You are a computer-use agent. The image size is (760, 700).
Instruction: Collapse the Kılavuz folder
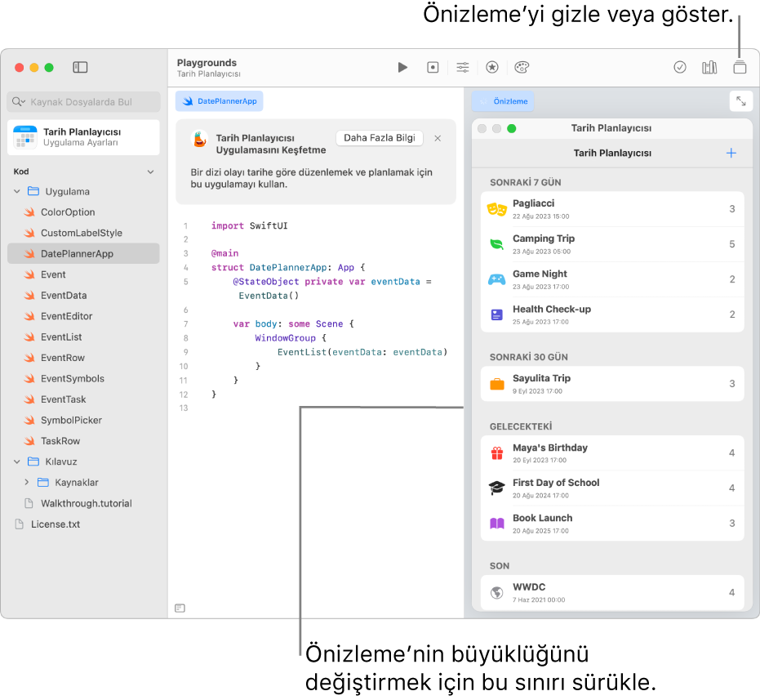[x=17, y=461]
